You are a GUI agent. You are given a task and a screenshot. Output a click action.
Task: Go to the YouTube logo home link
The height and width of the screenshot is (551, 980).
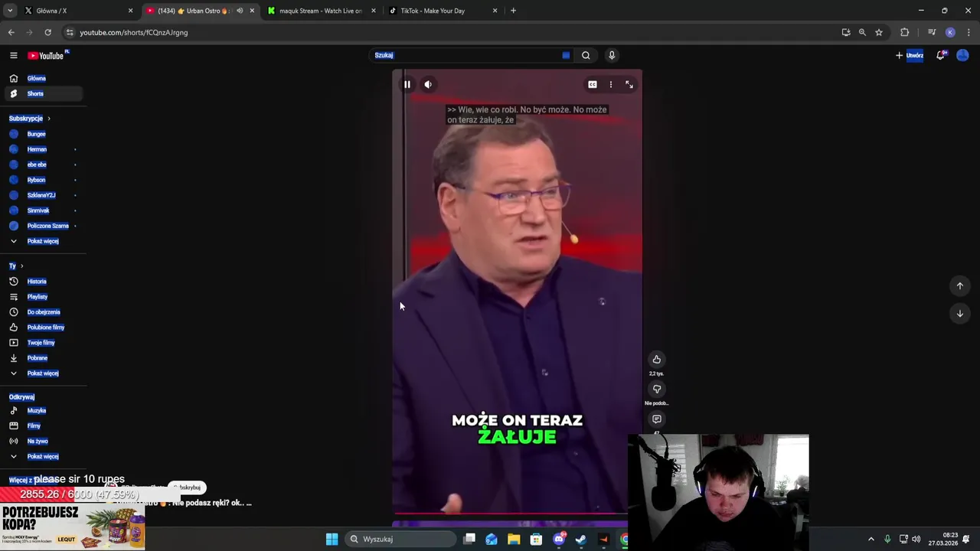(x=46, y=55)
